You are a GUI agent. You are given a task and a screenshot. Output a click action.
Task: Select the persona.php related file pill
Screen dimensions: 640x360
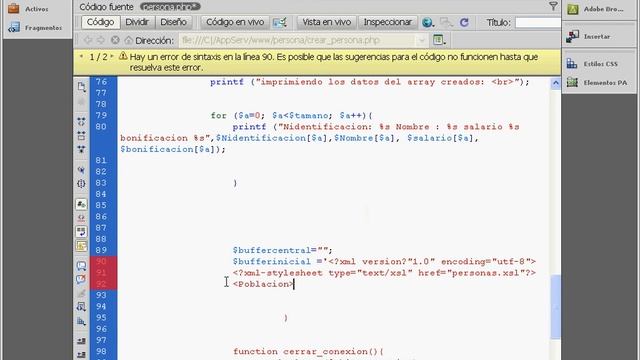pyautogui.click(x=170, y=7)
